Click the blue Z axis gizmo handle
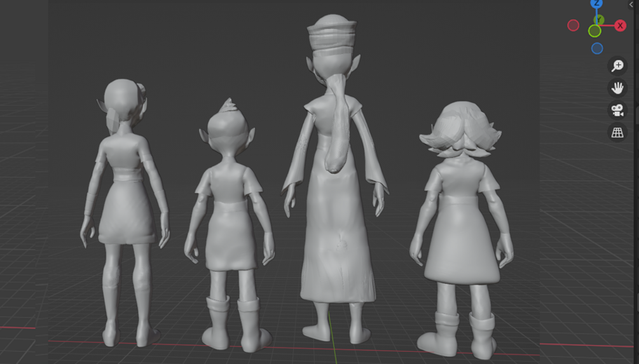Viewport: 639px width, 364px height. click(596, 3)
